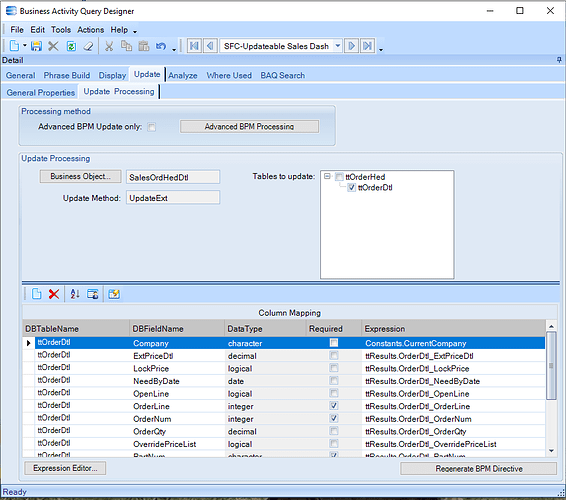Click the Delete X icon in main toolbar
Screen dimensions: 566x500
[x=53, y=46]
